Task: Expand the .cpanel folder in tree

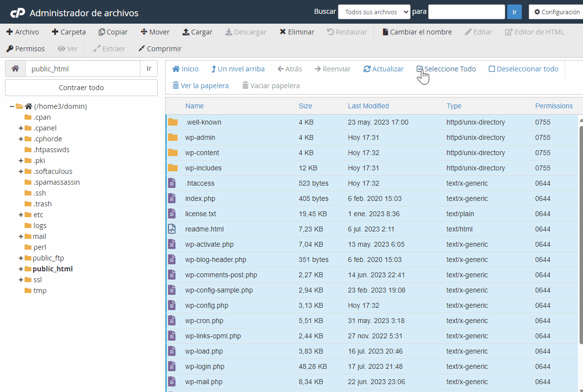Action: 21,128
